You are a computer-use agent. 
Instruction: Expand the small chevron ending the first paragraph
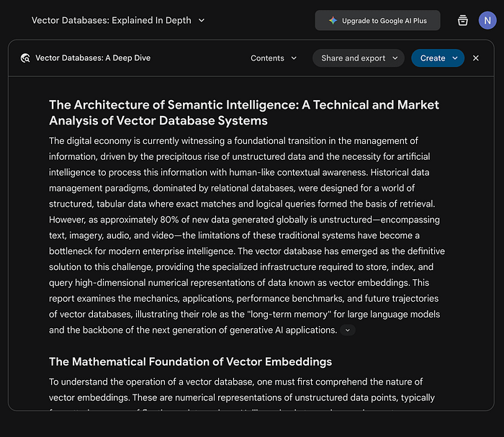point(348,330)
